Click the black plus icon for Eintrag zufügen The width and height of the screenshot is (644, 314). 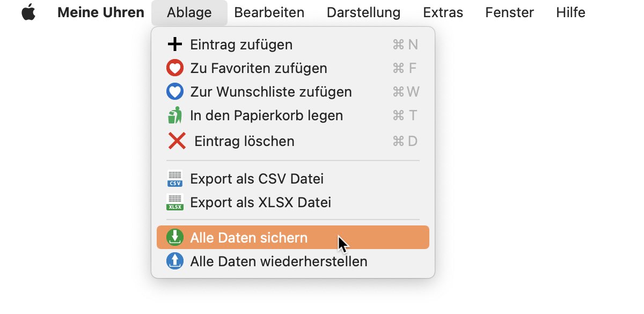coord(175,45)
